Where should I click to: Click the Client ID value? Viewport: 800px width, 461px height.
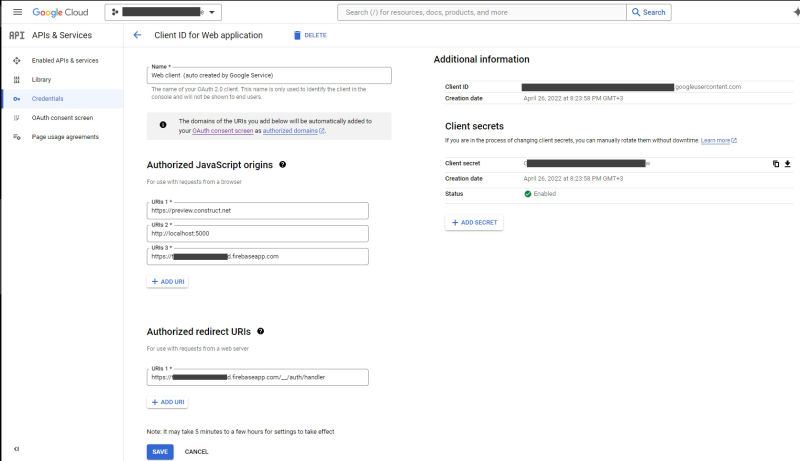point(632,87)
